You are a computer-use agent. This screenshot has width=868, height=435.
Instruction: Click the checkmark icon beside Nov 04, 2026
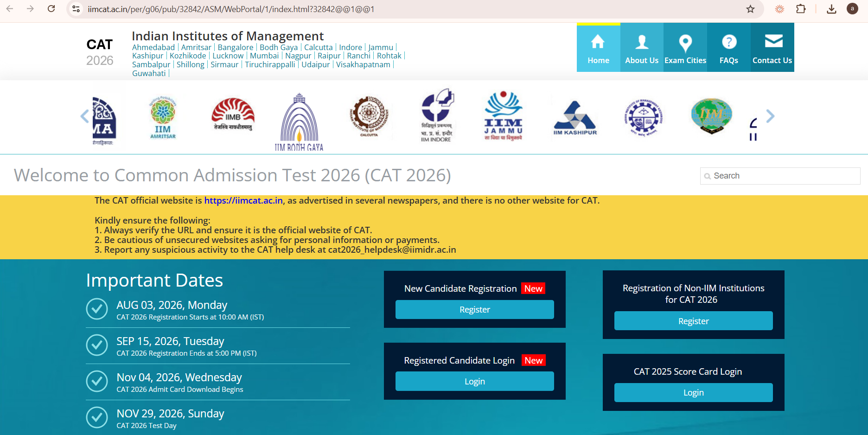97,381
